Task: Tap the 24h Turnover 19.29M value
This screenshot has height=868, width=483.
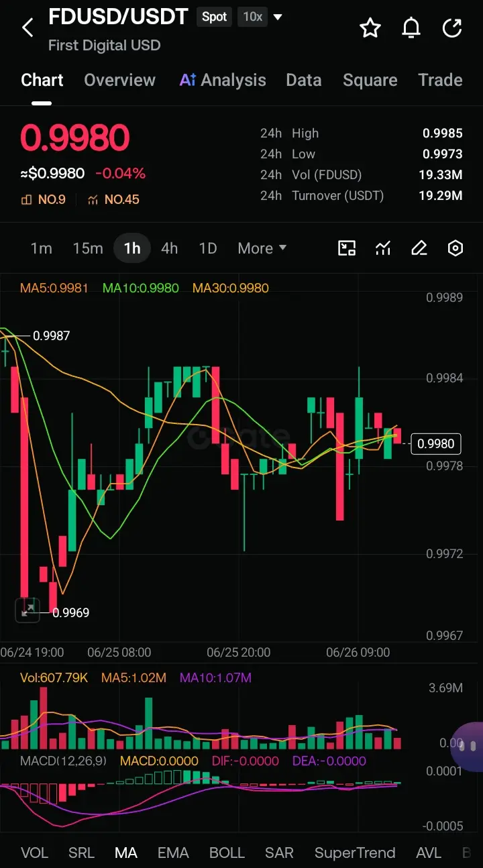Action: click(x=440, y=196)
